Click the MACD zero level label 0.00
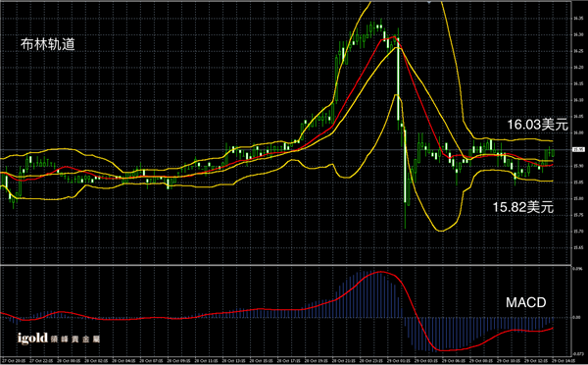The width and height of the screenshot is (588, 365). pyautogui.click(x=577, y=317)
